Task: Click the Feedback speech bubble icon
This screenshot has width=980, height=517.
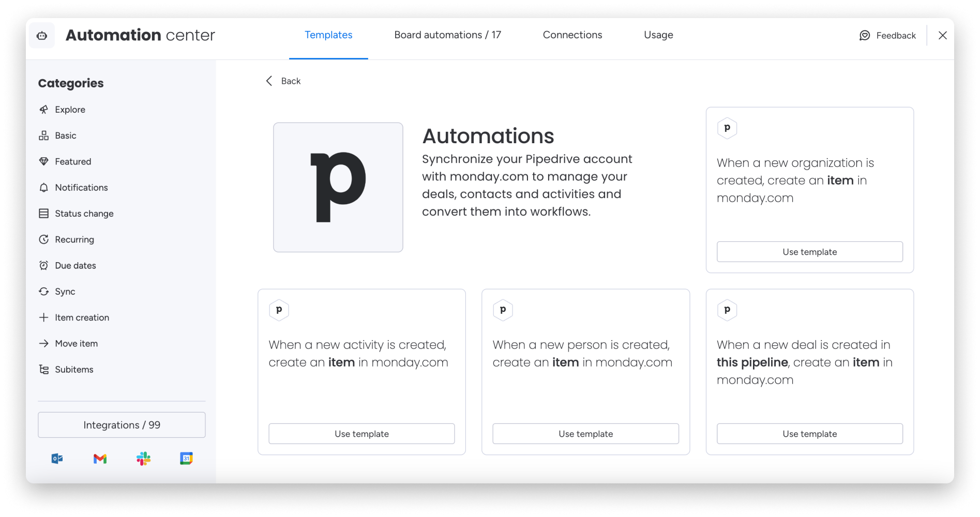Action: pyautogui.click(x=865, y=35)
